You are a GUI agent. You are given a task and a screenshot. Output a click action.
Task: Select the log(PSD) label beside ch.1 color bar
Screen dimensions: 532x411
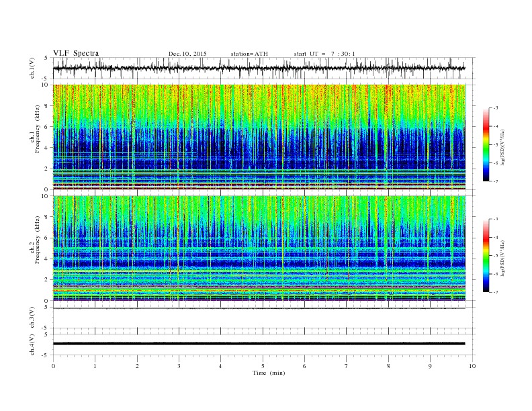point(503,147)
